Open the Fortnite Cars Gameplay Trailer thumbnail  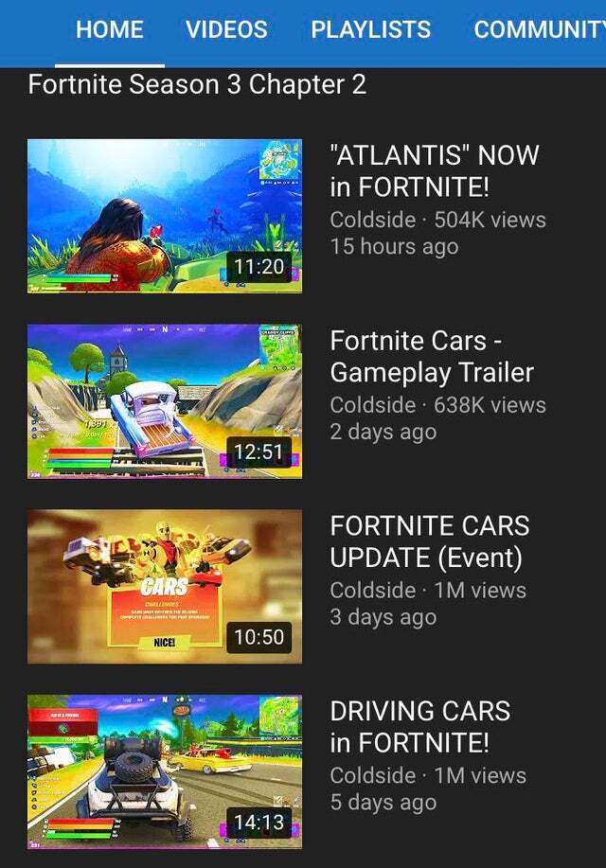[165, 401]
